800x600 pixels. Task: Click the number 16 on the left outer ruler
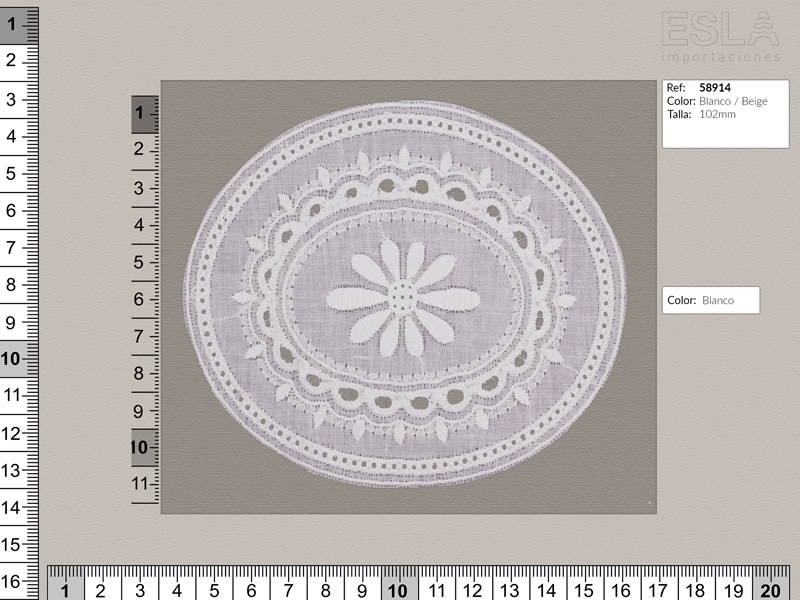tap(10, 581)
